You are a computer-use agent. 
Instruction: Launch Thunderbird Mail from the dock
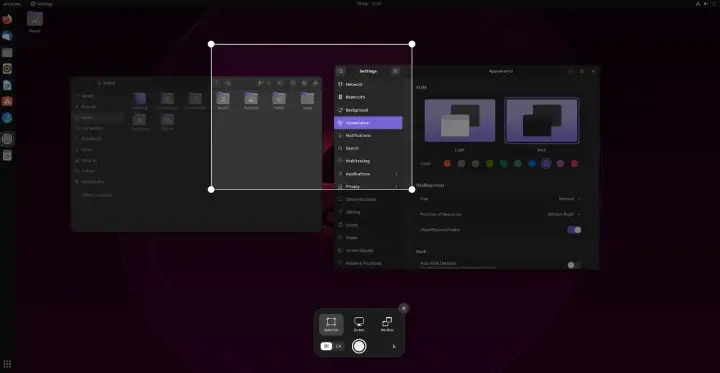(7, 36)
